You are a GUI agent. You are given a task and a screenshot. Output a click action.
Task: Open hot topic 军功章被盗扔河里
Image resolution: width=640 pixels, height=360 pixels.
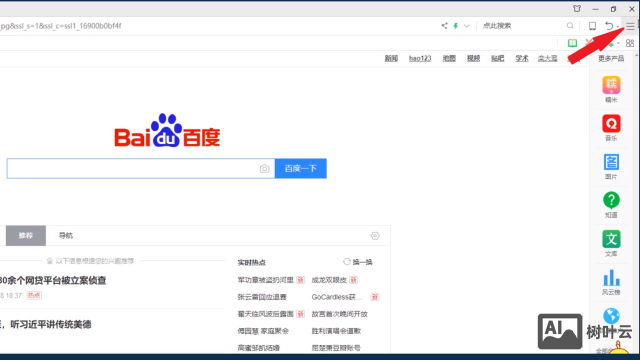coord(266,280)
